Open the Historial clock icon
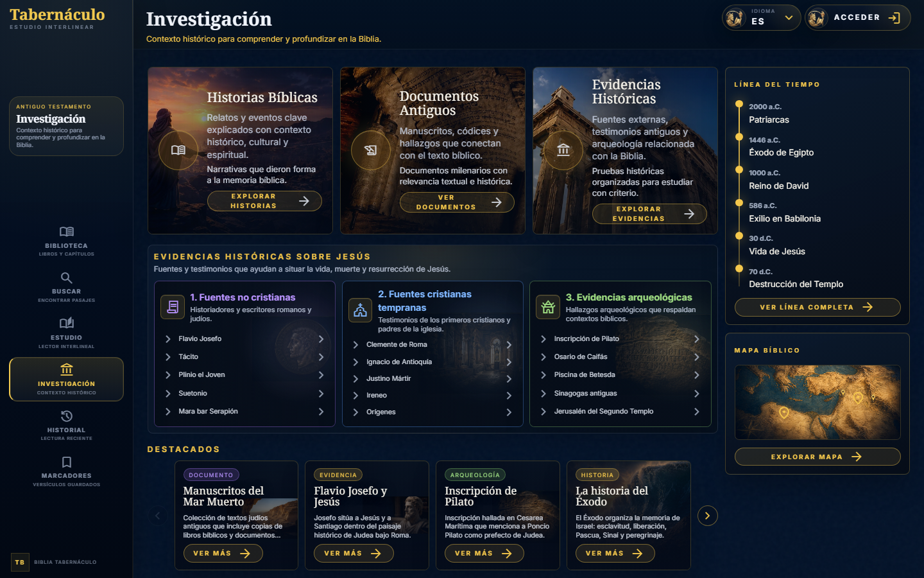 click(x=67, y=416)
